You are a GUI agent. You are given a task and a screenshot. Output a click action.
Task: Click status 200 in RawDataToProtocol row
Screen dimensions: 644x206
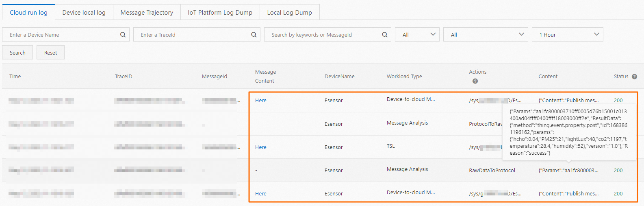(x=618, y=171)
